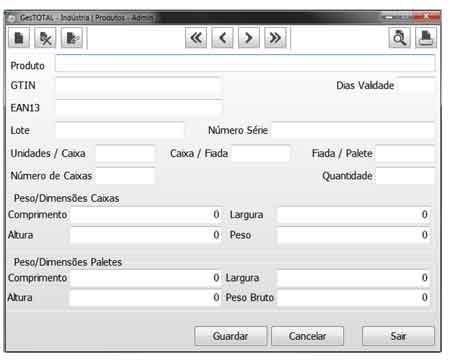Open the search magnifier tool
This screenshot has height=360, width=450.
tap(399, 38)
